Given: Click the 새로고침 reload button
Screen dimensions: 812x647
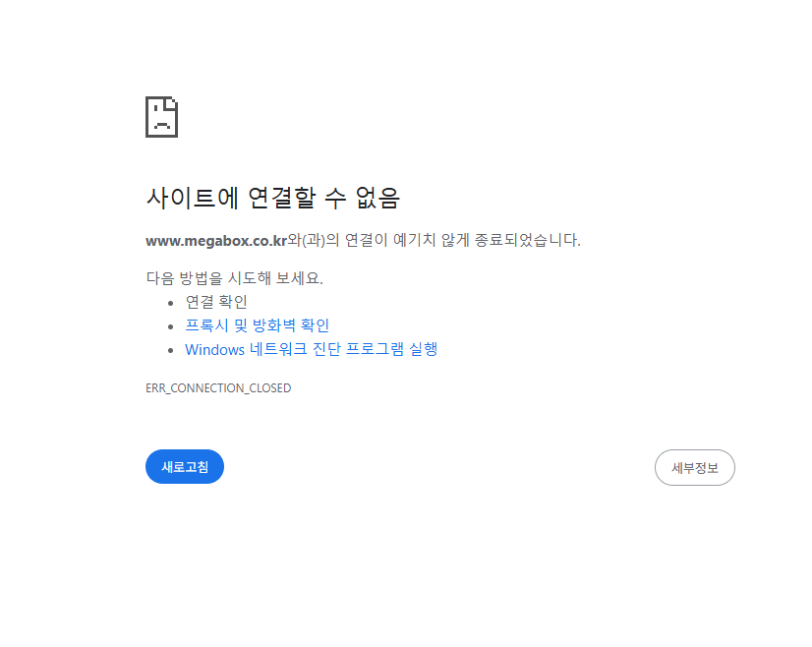Looking at the screenshot, I should click(x=185, y=467).
